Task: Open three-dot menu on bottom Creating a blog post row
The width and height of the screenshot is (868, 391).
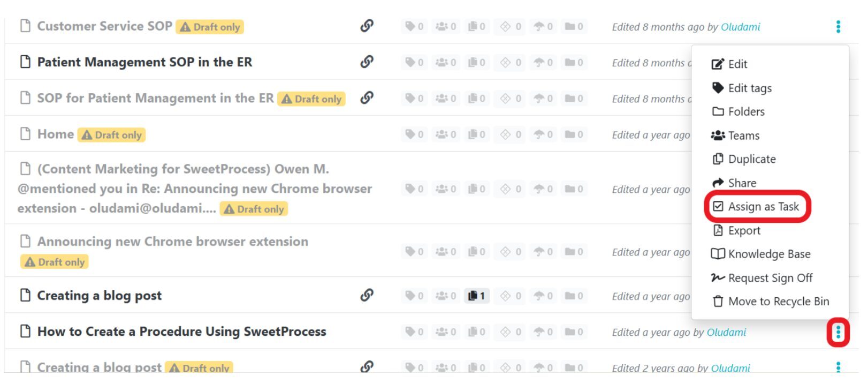Action: tap(838, 367)
